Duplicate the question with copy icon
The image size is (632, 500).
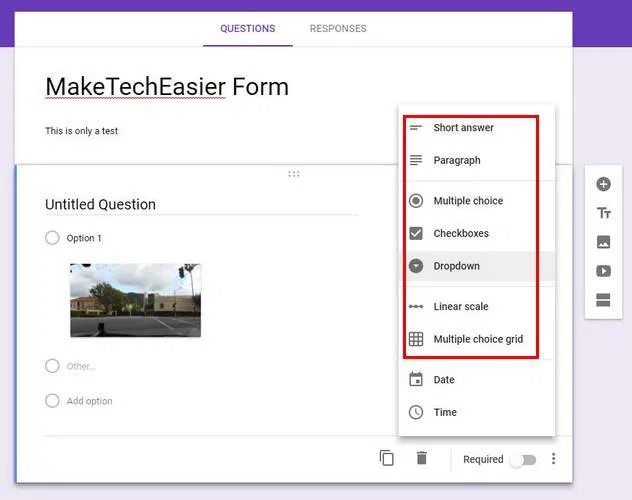coord(387,458)
